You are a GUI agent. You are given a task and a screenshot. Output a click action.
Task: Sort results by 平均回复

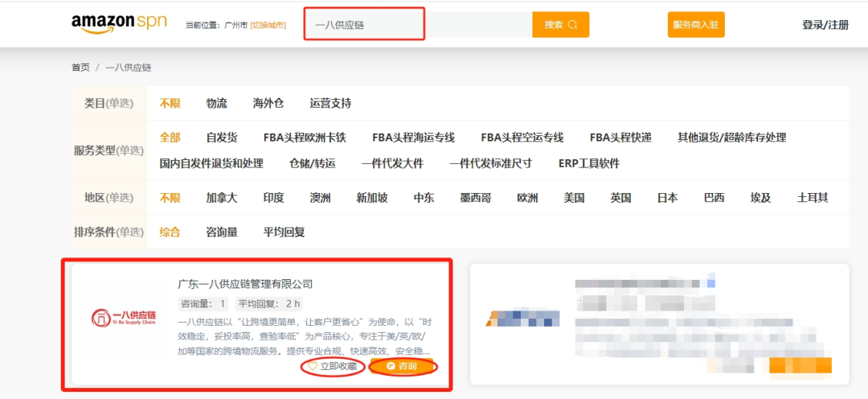[284, 232]
